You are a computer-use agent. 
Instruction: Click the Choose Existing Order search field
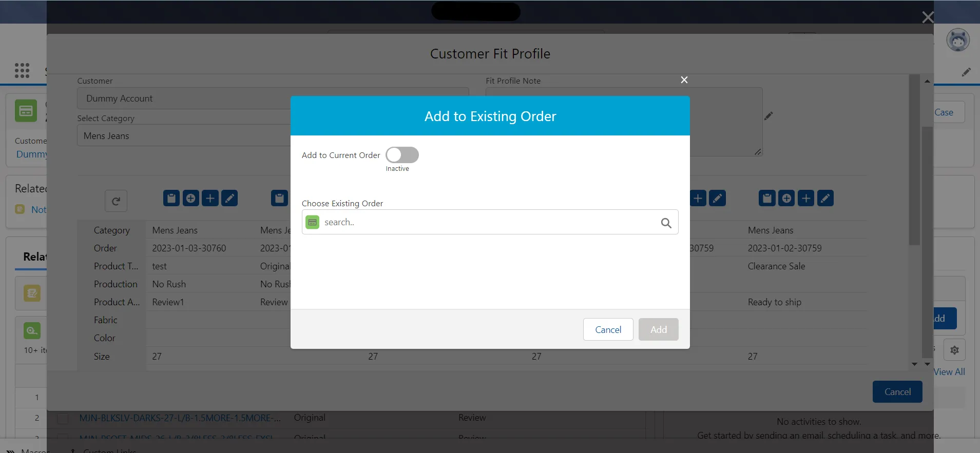point(488,223)
